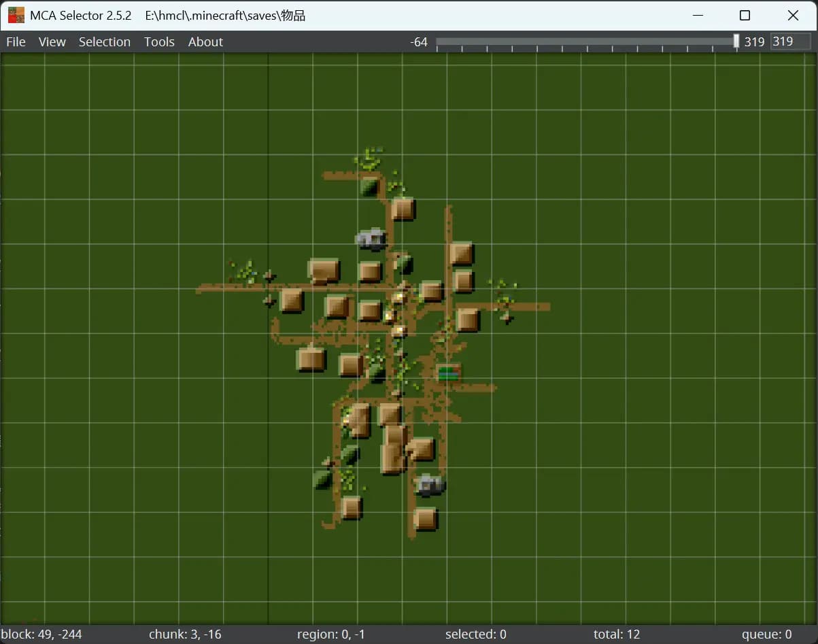Viewport: 818px width, 644px height.
Task: Close the MCA Selector window
Action: [x=793, y=15]
